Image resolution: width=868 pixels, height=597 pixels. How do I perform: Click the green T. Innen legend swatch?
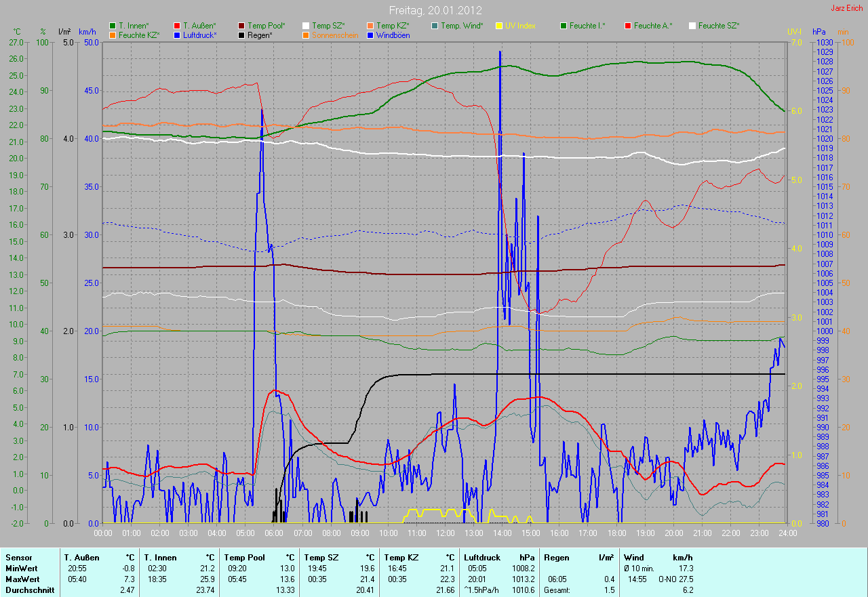click(113, 26)
